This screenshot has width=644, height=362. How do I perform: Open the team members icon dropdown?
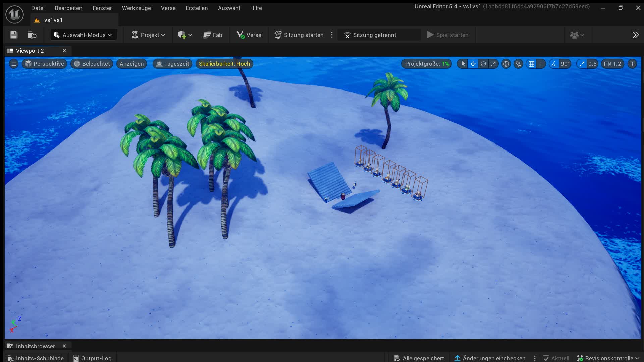point(577,35)
